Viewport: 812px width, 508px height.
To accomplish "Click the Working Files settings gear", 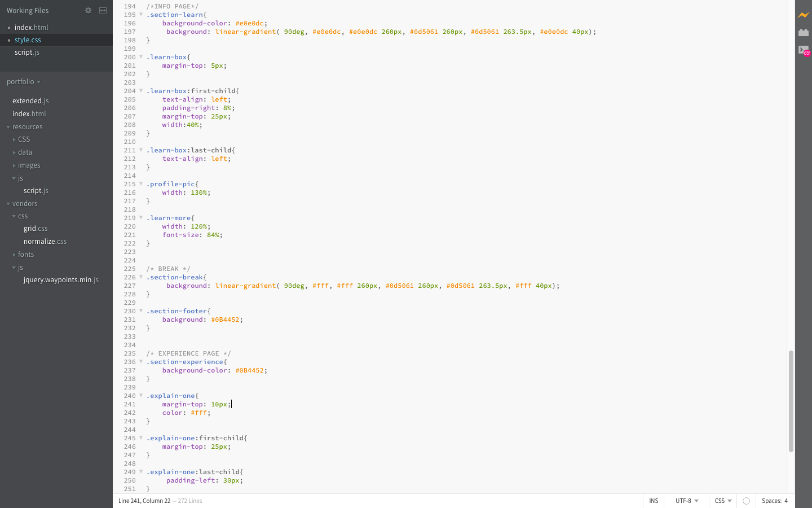I will [88, 10].
